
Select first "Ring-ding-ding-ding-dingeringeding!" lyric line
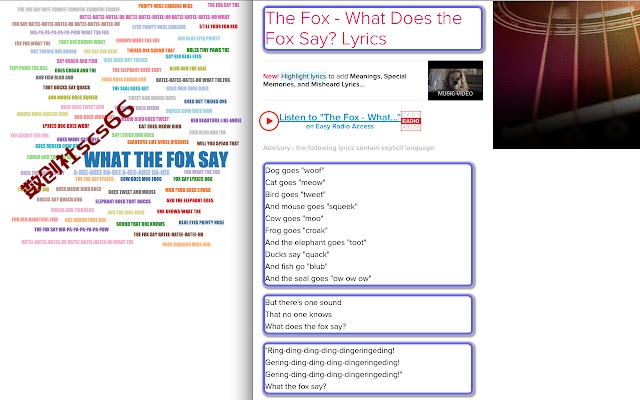330,350
